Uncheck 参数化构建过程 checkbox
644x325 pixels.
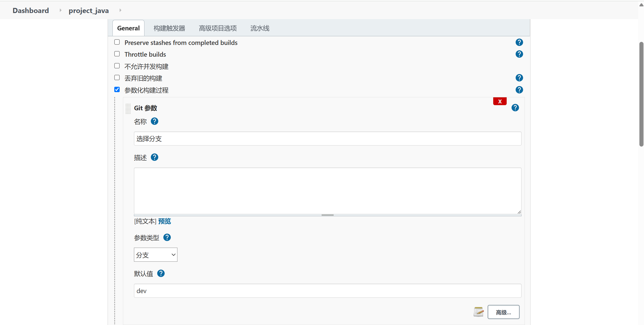point(117,90)
